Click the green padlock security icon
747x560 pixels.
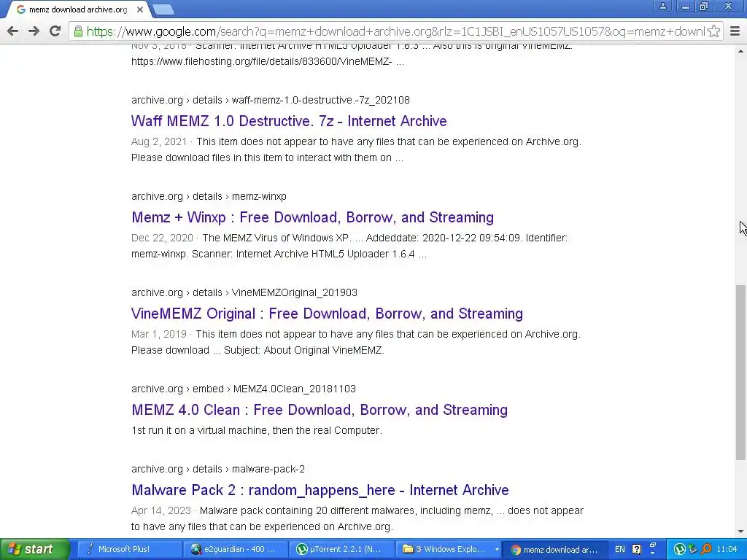(78, 31)
